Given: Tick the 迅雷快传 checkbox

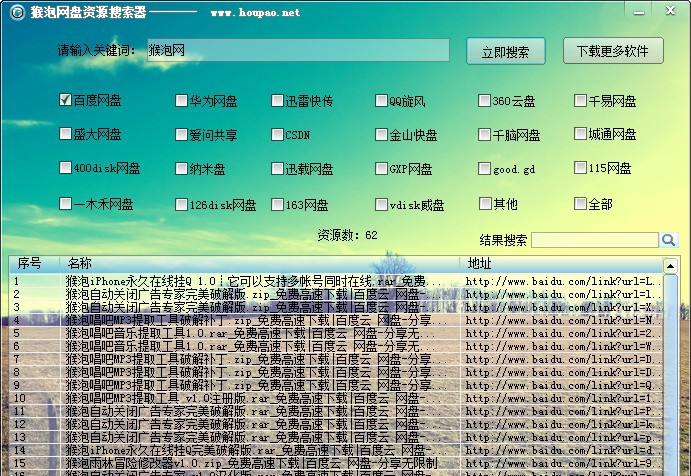Looking at the screenshot, I should (277, 100).
